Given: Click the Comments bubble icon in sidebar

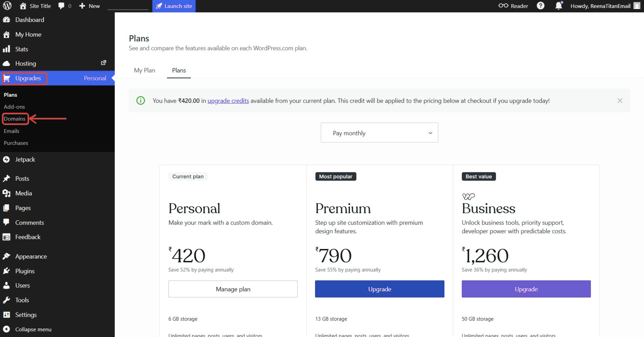Looking at the screenshot, I should pyautogui.click(x=6, y=222).
